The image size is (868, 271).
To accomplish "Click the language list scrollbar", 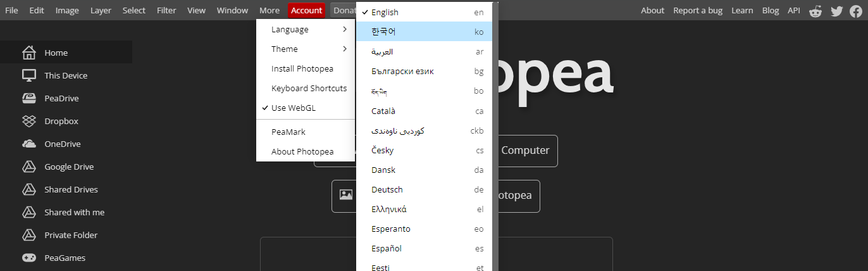I will click(x=496, y=137).
